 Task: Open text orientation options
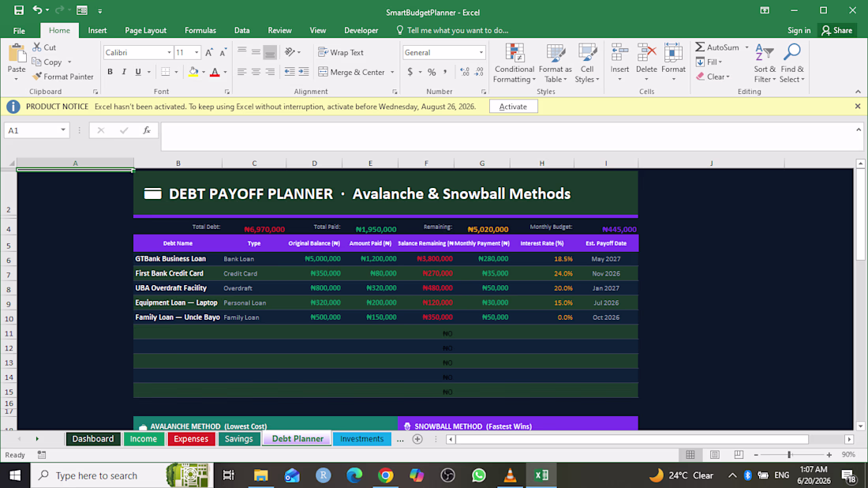tap(290, 52)
